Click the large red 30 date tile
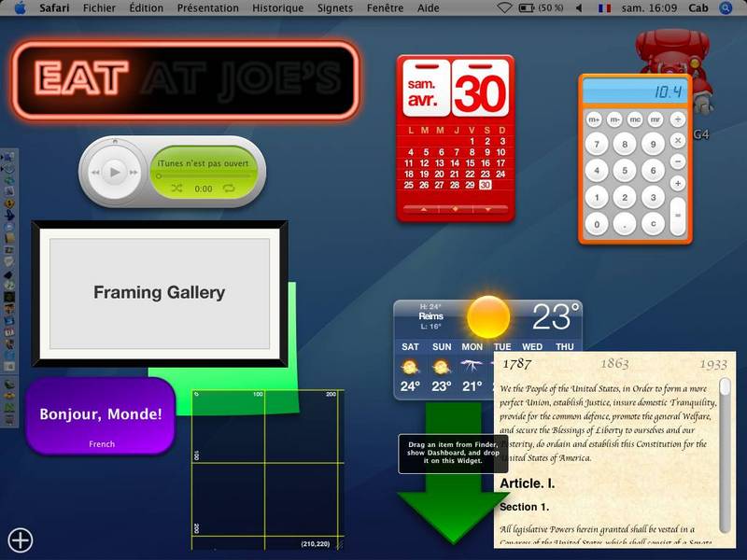This screenshot has width=747, height=560. [480, 90]
